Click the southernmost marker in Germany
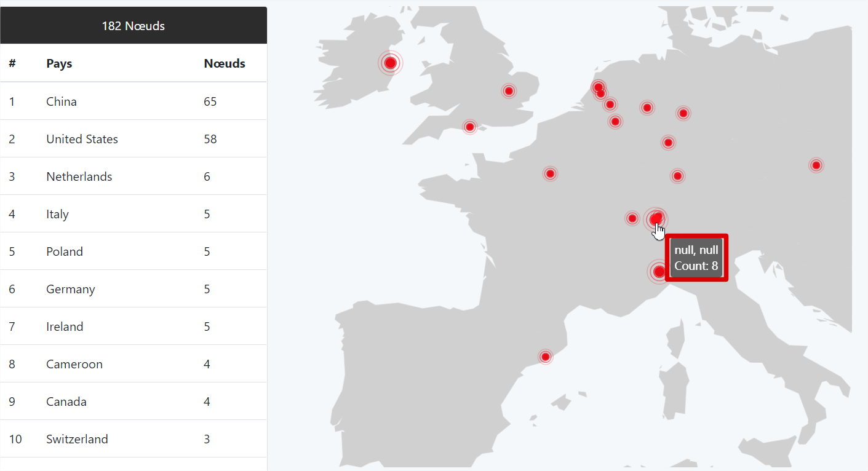Image resolution: width=868 pixels, height=471 pixels. pyautogui.click(x=677, y=176)
